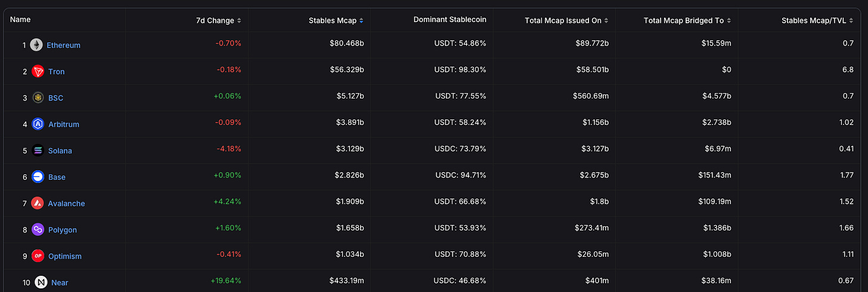Open the Tron chain link
Screen dimensions: 868x292
[57, 72]
